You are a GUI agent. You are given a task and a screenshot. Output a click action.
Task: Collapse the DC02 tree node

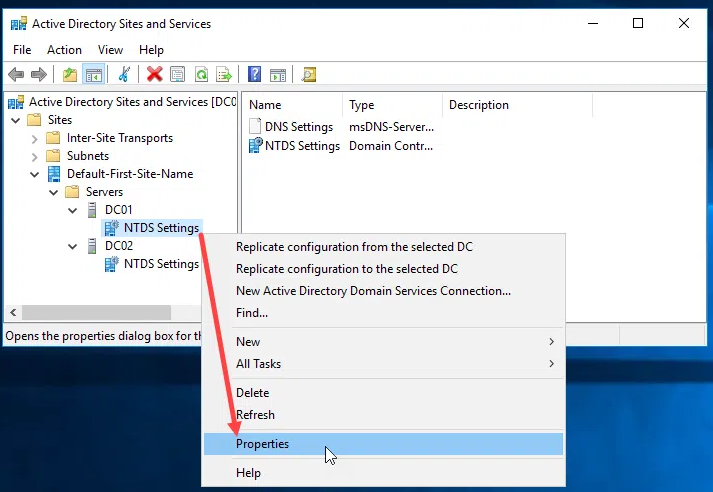[73, 247]
